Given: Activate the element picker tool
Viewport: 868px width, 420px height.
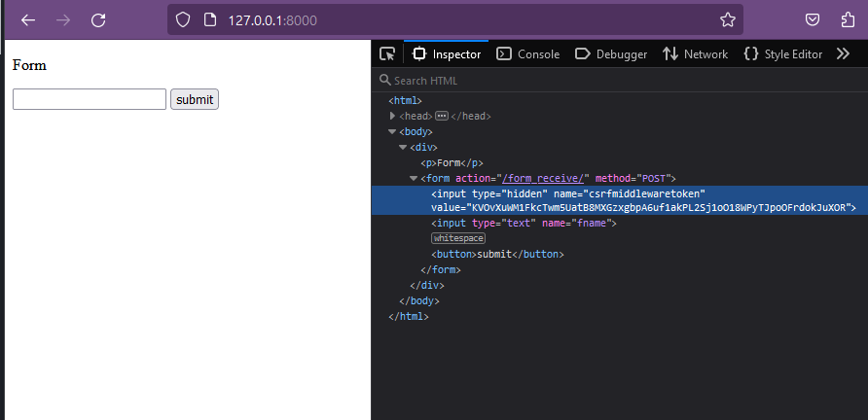Looking at the screenshot, I should [x=387, y=54].
